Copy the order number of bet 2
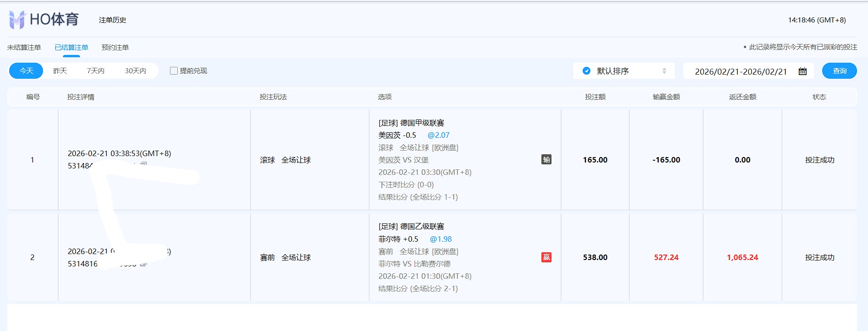The image size is (868, 331). tap(143, 264)
